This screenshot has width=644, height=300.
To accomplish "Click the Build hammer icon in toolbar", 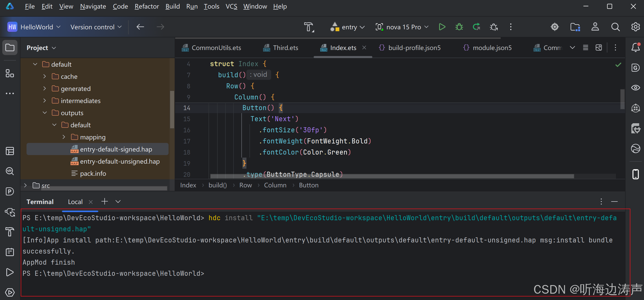I will point(309,27).
